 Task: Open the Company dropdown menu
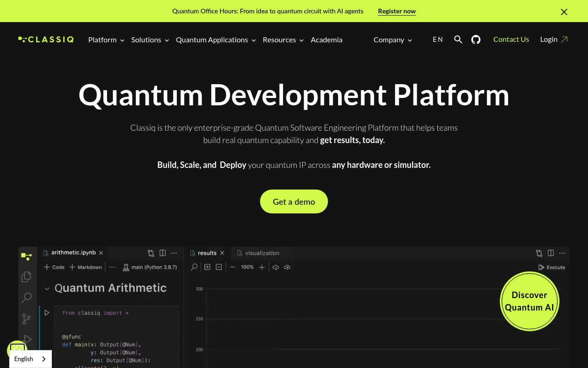point(393,40)
